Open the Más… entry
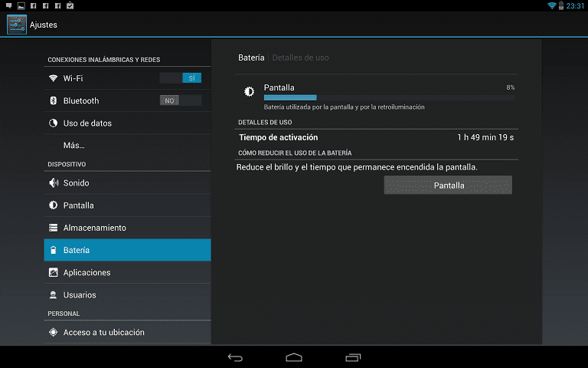 point(128,146)
